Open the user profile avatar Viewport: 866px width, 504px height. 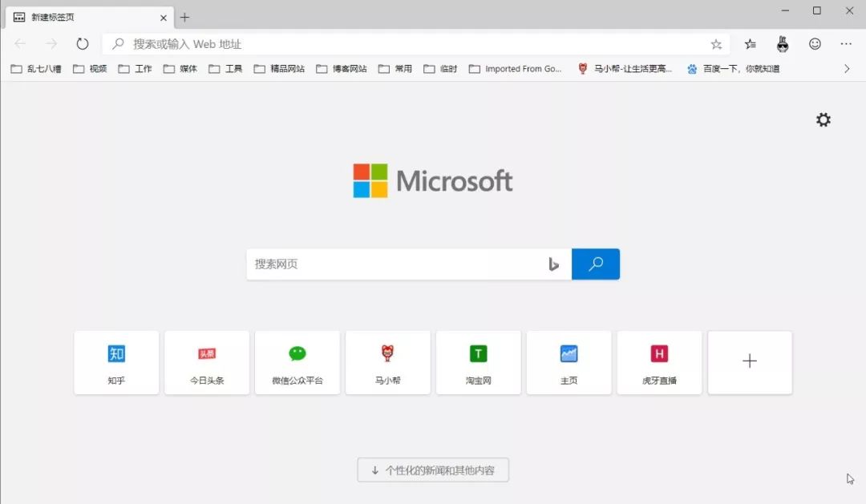(783, 43)
